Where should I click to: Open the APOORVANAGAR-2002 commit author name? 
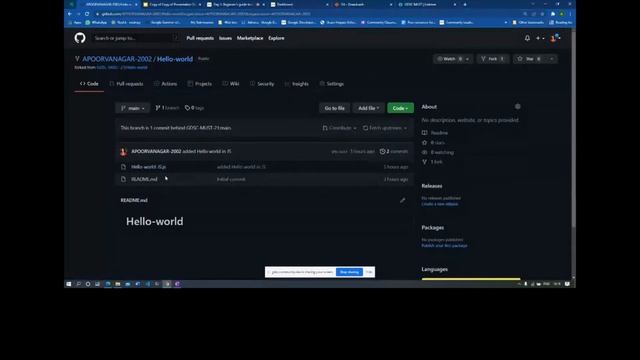(x=156, y=151)
